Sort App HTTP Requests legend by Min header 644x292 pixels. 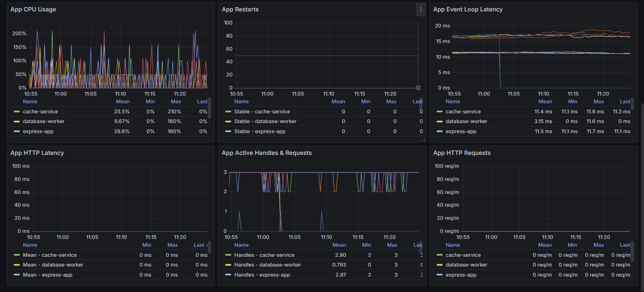point(572,245)
